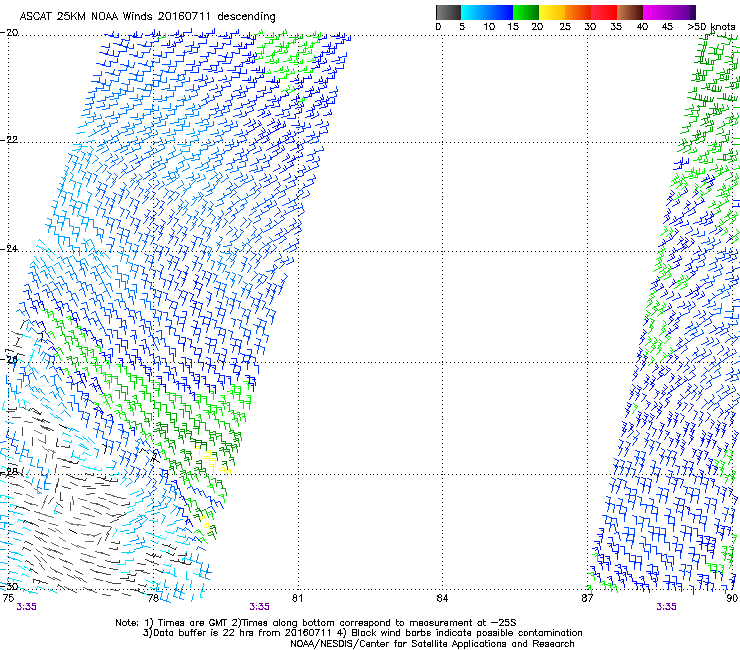Screen dimensions: 740x650
Task: Click the 'Times are GMT' note line
Action: click(x=316, y=623)
